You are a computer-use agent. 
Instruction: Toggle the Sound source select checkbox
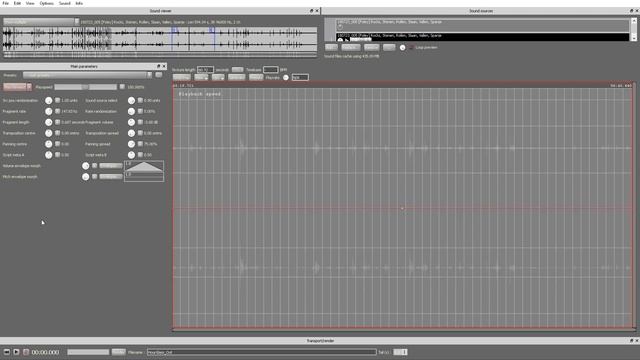(140, 100)
